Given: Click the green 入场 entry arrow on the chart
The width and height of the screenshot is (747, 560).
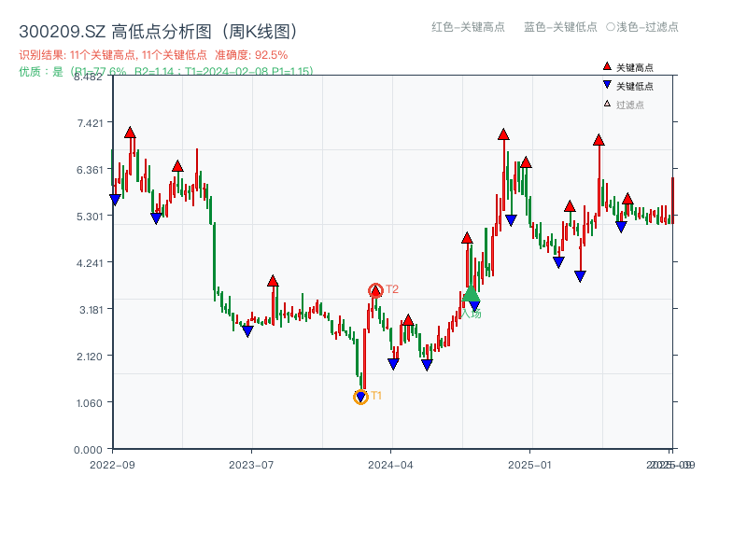Looking at the screenshot, I should 472,294.
